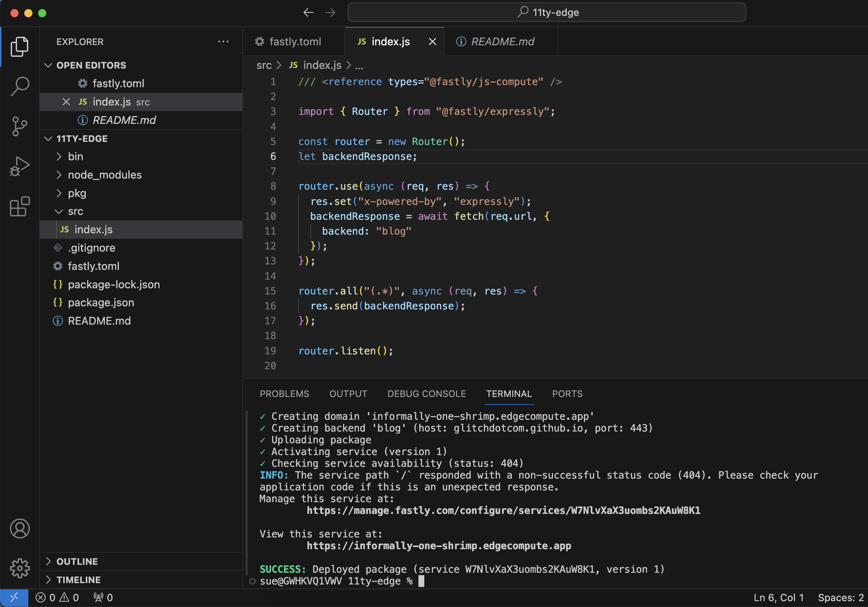
Task: Open the Source Control view icon
Action: [x=20, y=126]
